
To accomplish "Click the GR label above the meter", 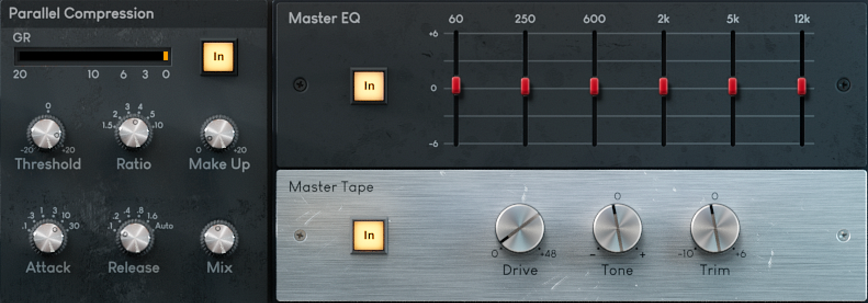I will coord(21,37).
